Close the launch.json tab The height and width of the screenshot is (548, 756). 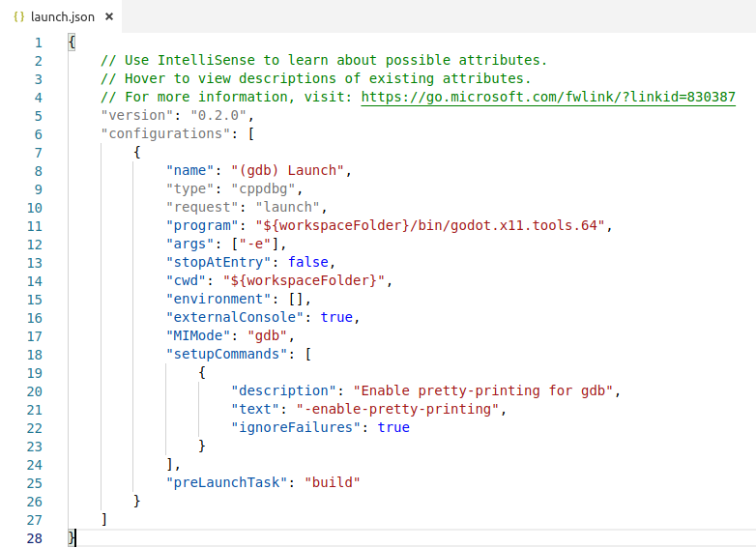(x=109, y=16)
